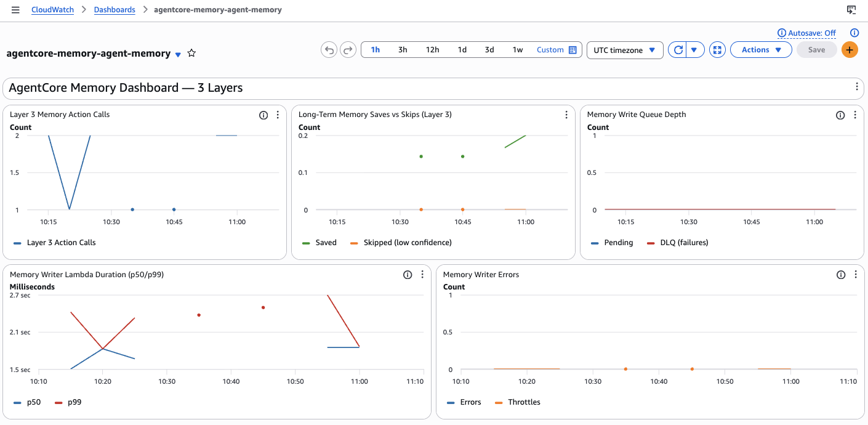
Task: Click the redo arrow button
Action: coord(348,50)
